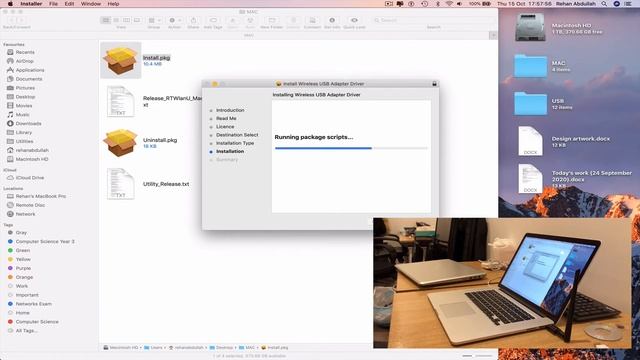Click the Finder forward arrow
The height and width of the screenshot is (360, 640).
(22, 20)
